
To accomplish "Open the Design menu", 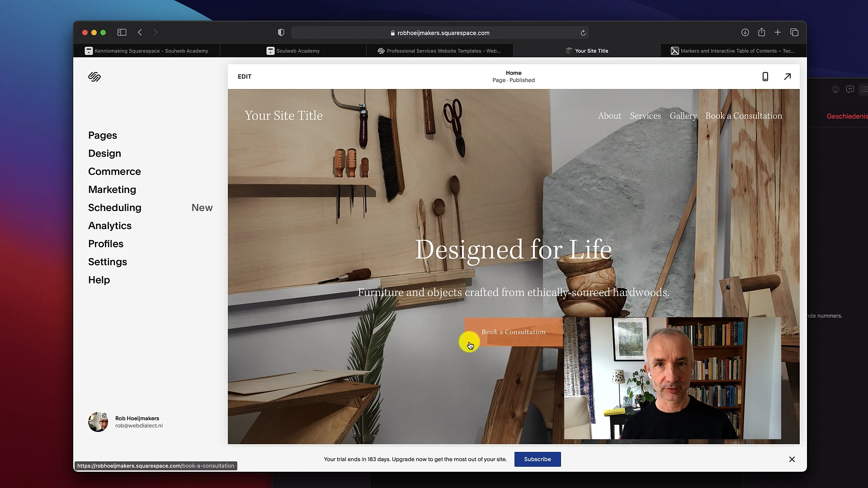I will 104,154.
